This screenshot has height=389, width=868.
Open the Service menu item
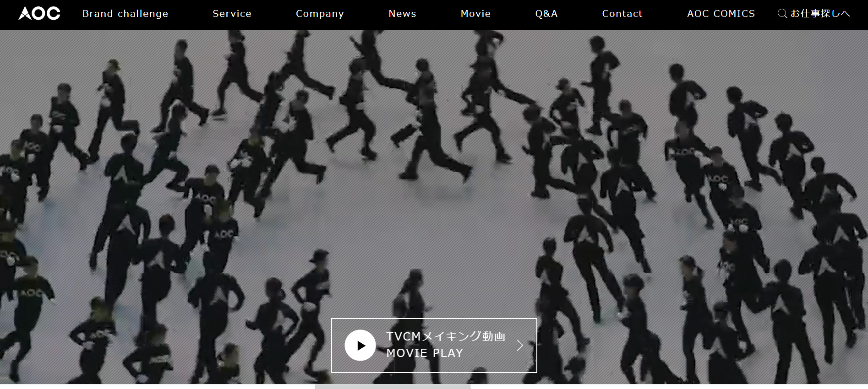pyautogui.click(x=232, y=14)
